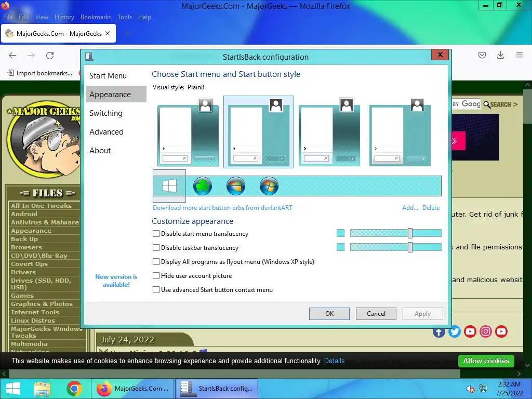Screen dimensions: 532x399
Task: Click Allow cookies button on webpage
Action: (x=486, y=361)
